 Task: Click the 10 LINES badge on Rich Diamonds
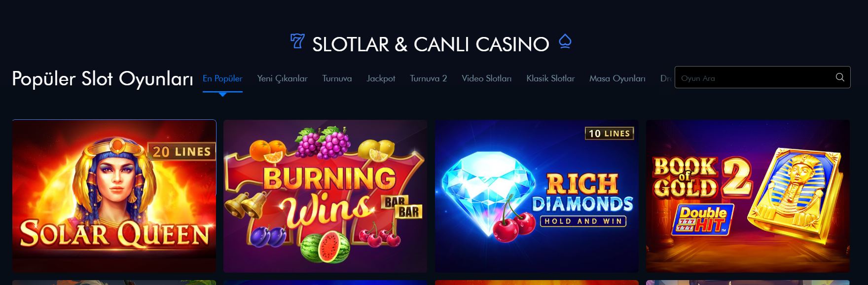[609, 133]
